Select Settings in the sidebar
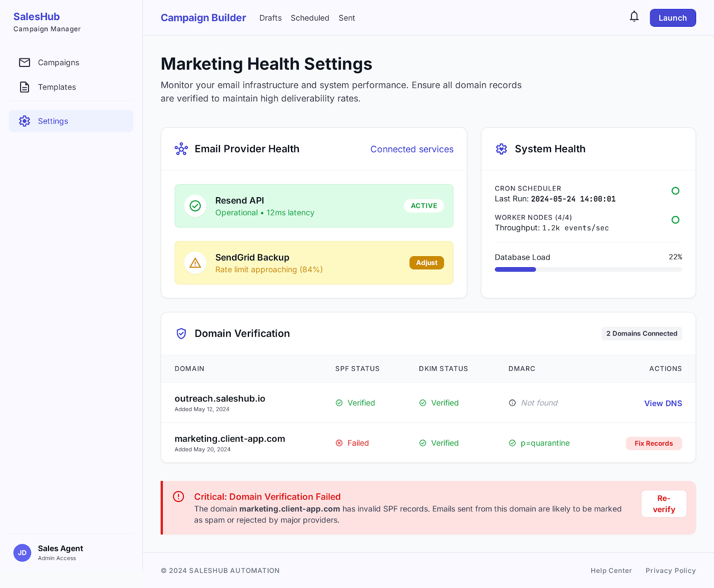 [71, 121]
